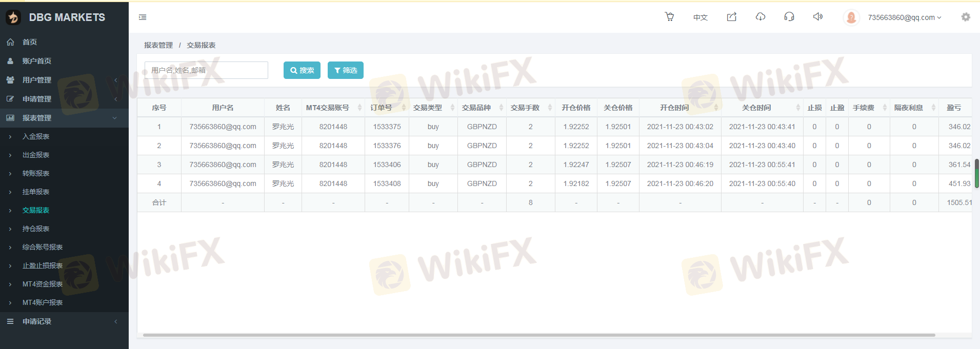Image resolution: width=980 pixels, height=349 pixels.
Task: Sort by 交易品种 column arrows
Action: 501,108
